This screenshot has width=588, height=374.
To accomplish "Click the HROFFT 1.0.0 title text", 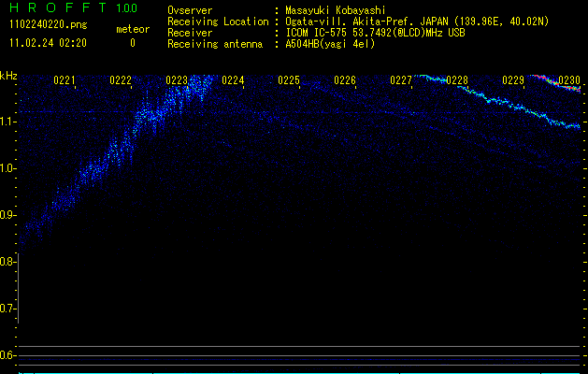I will [x=74, y=7].
